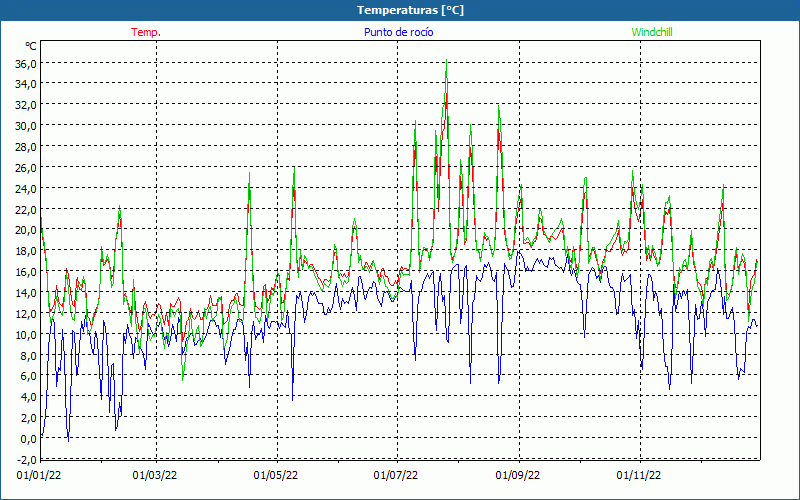Click the 32,0 y-axis value
This screenshot has height=500, width=800.
(x=26, y=105)
